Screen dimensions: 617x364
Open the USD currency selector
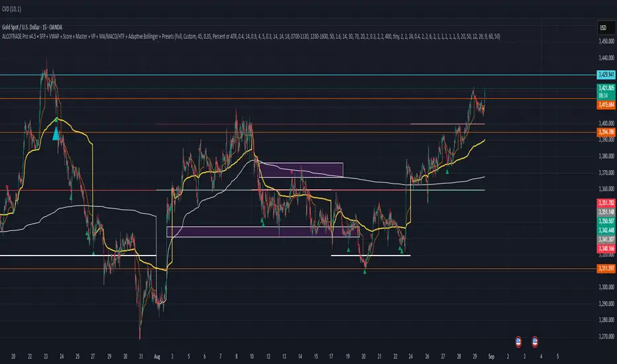[606, 28]
